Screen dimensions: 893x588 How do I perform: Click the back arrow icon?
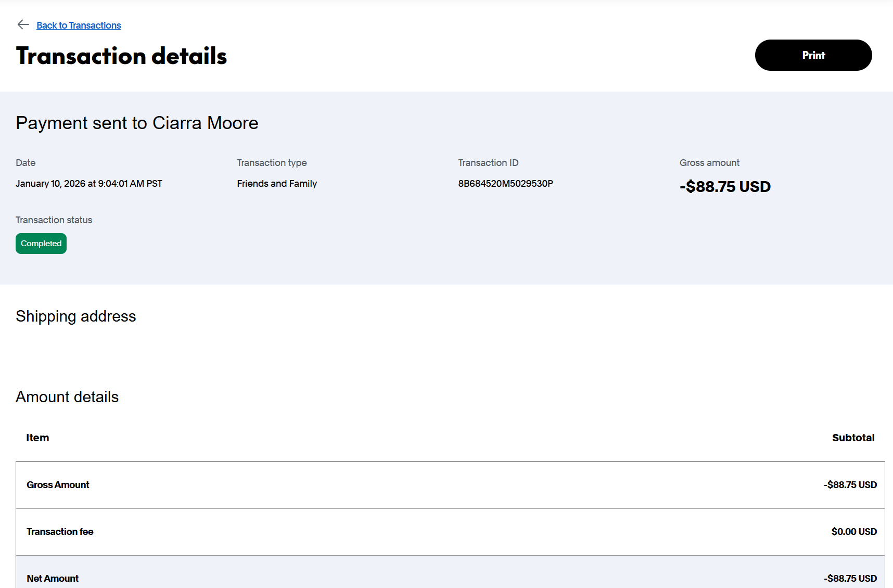23,24
